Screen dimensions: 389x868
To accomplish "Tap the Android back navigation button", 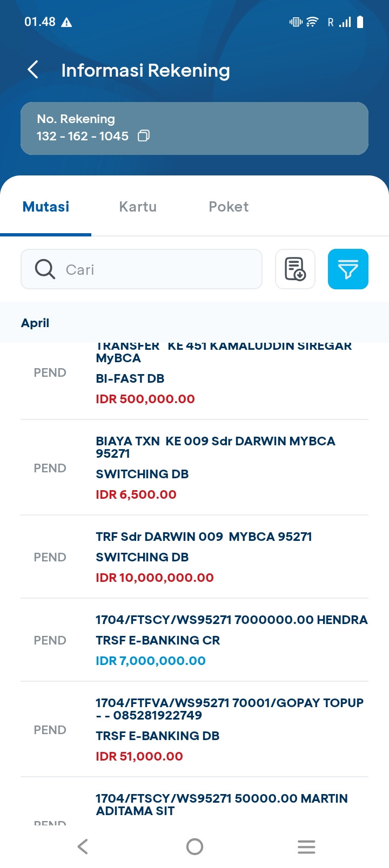I will coord(83,846).
